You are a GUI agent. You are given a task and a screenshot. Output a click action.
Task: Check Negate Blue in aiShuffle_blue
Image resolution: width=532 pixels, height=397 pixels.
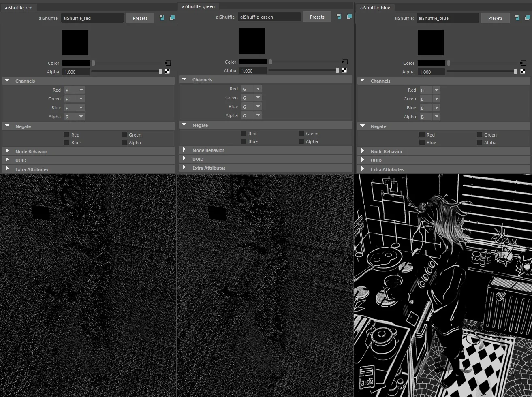tap(422, 142)
